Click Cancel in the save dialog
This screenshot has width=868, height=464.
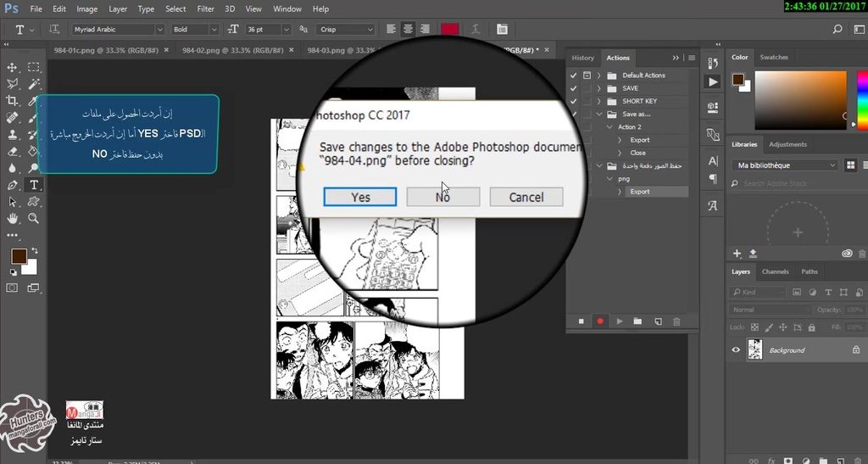pos(526,197)
